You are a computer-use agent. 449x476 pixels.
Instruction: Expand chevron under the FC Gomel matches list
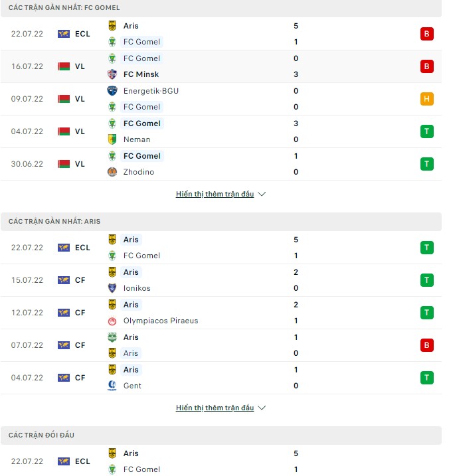pos(262,195)
